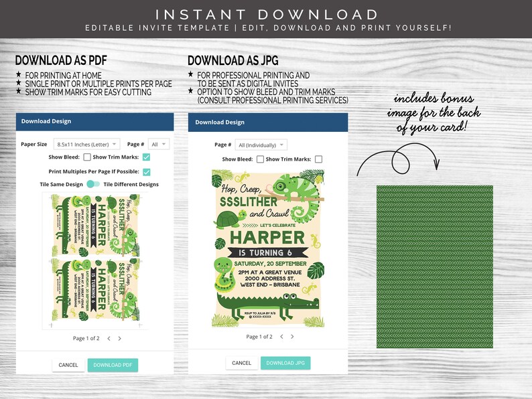Go to next page in JPG preview
532x399 pixels.
pyautogui.click(x=292, y=337)
